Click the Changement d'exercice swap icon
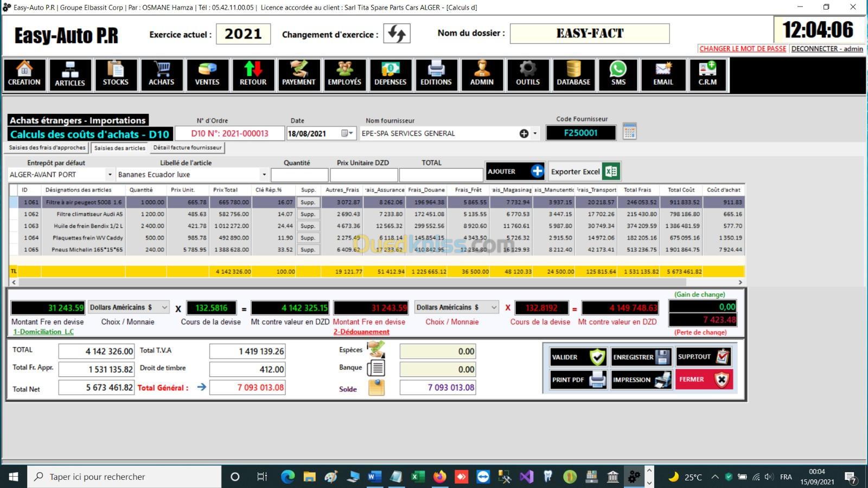Screen dimensions: 868x488 coord(397,34)
